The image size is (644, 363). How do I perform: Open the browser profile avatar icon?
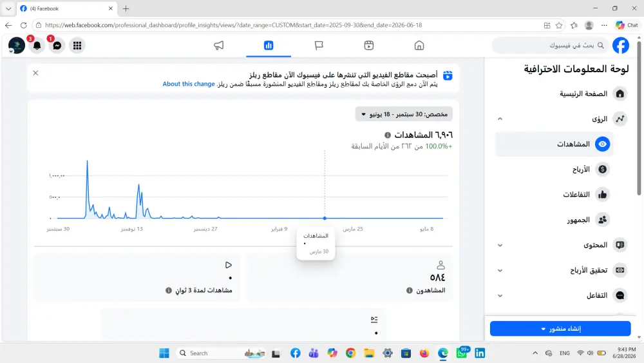(x=589, y=25)
